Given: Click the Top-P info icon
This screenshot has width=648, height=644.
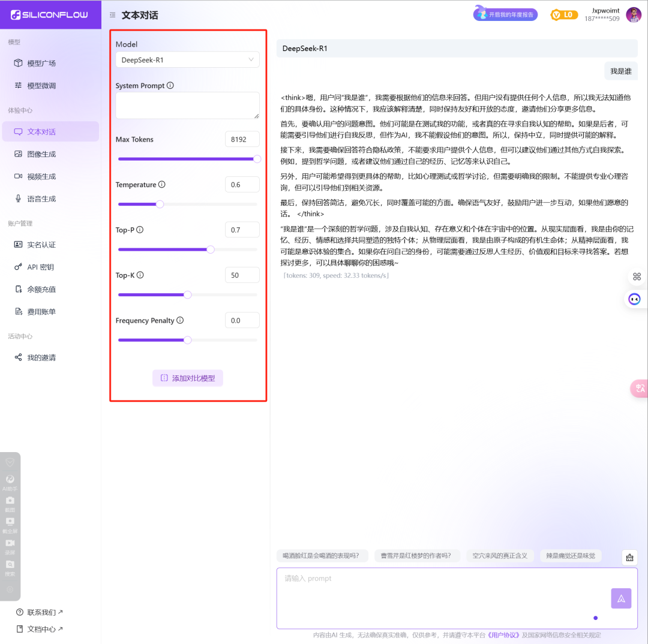Looking at the screenshot, I should [x=140, y=230].
